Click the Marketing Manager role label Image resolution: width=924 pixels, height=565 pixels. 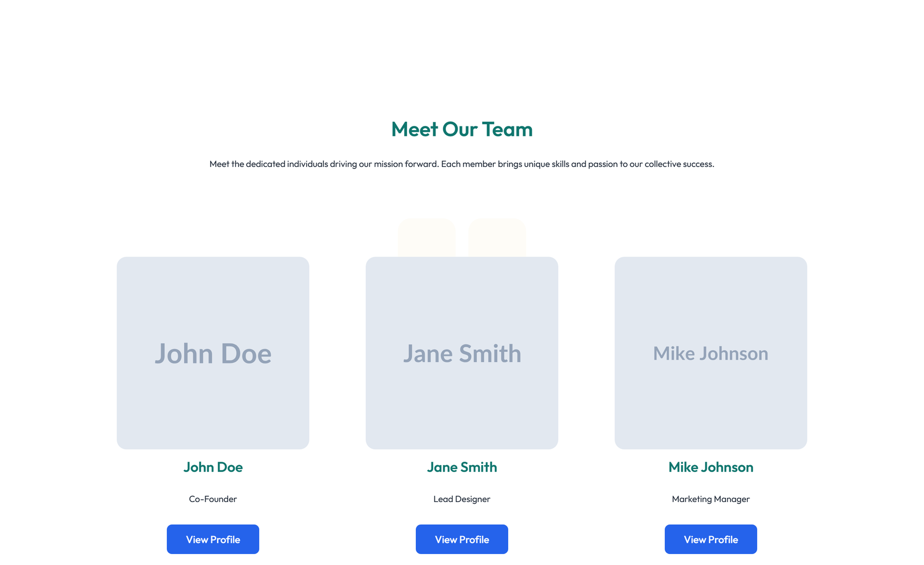pyautogui.click(x=710, y=499)
